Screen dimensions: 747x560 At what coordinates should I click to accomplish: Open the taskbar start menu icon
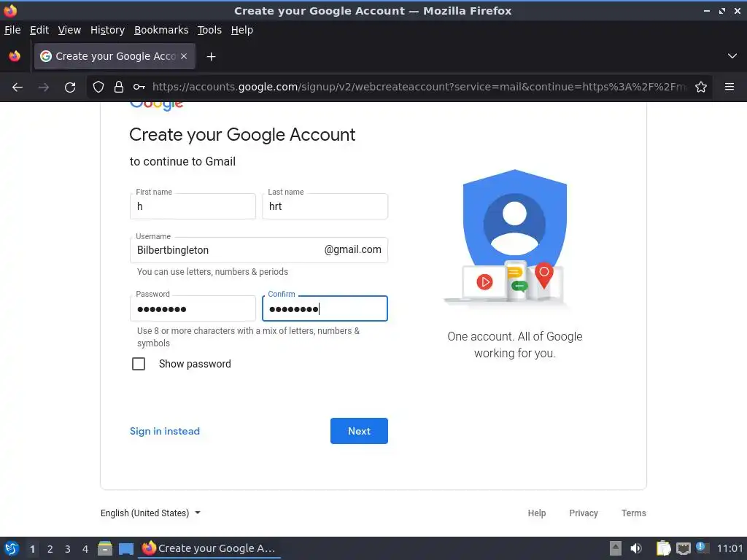(x=12, y=548)
